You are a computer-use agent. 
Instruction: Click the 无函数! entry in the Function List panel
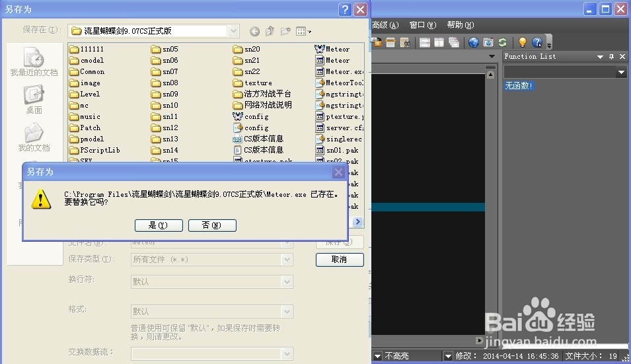coord(519,86)
